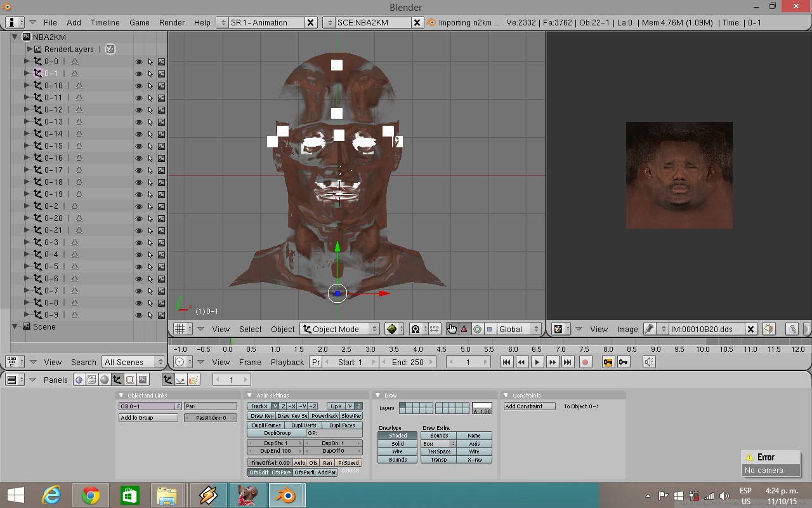Toggle the timeline audio speaker icon

coord(649,362)
